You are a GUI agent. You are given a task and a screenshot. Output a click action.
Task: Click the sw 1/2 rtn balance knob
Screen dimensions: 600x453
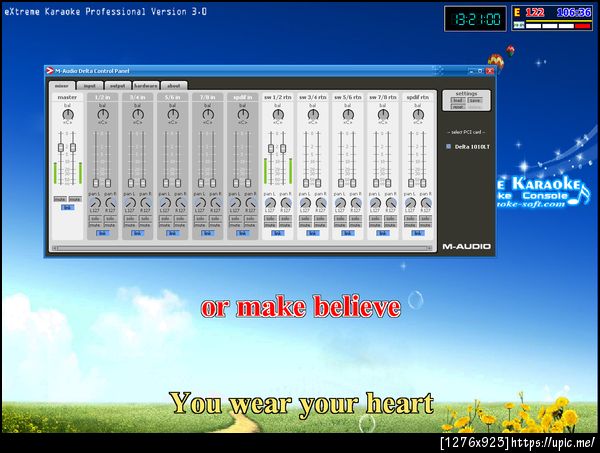[278, 114]
